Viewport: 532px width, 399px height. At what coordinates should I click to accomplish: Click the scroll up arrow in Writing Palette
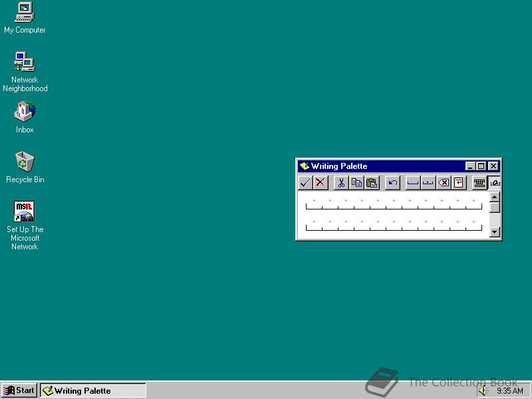(495, 197)
